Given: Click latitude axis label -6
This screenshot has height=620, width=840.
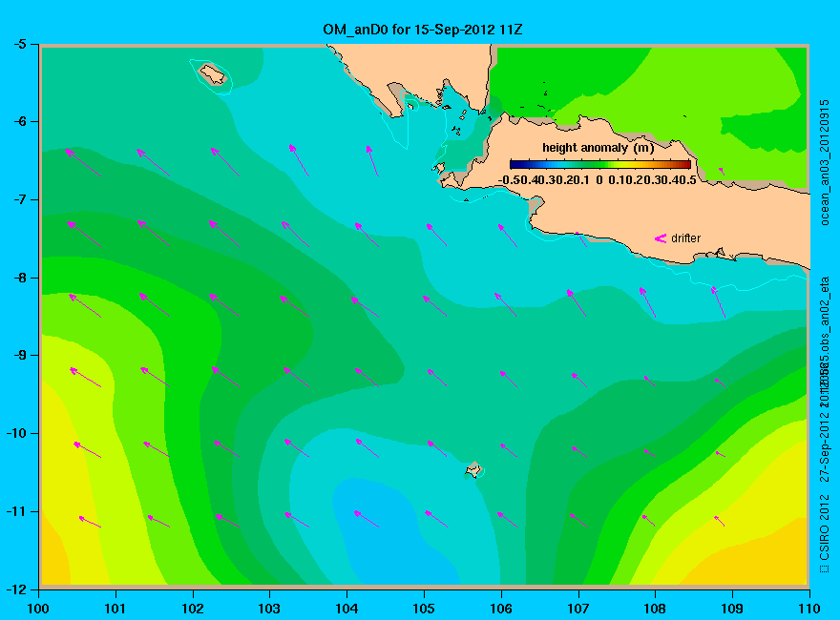Looking at the screenshot, I should (x=19, y=121).
